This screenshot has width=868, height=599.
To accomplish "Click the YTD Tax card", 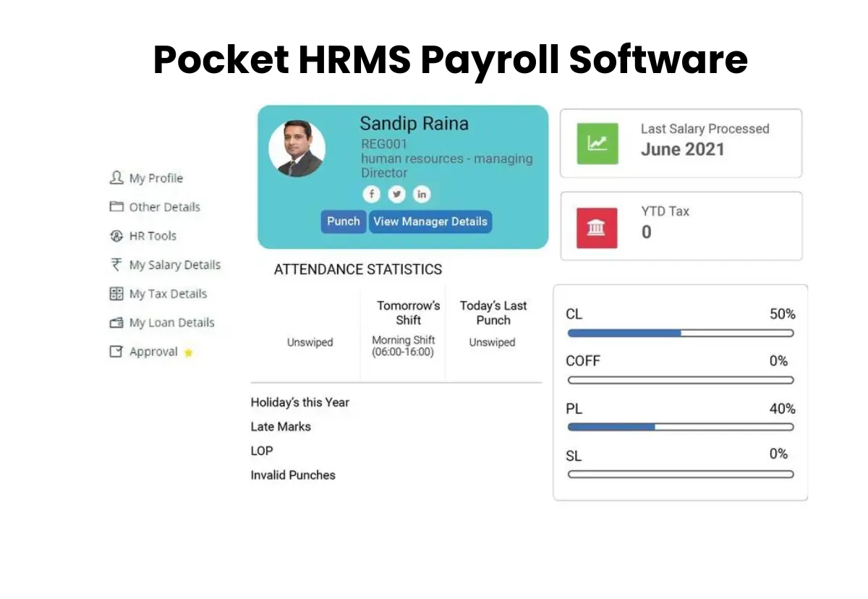I will tap(681, 226).
